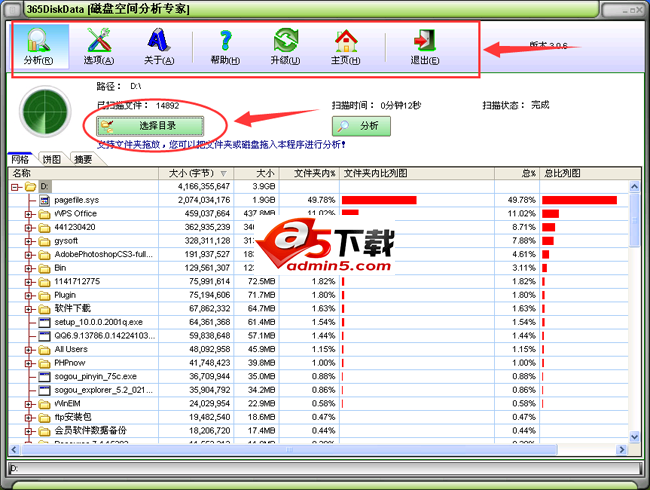Select the PHPnow folder icon
650x490 pixels.
(x=44, y=364)
